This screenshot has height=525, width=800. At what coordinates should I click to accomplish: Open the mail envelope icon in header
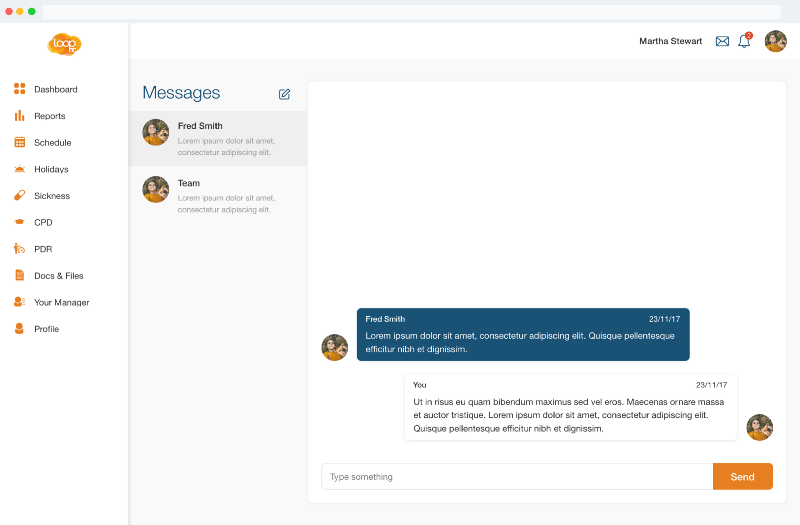(x=722, y=41)
